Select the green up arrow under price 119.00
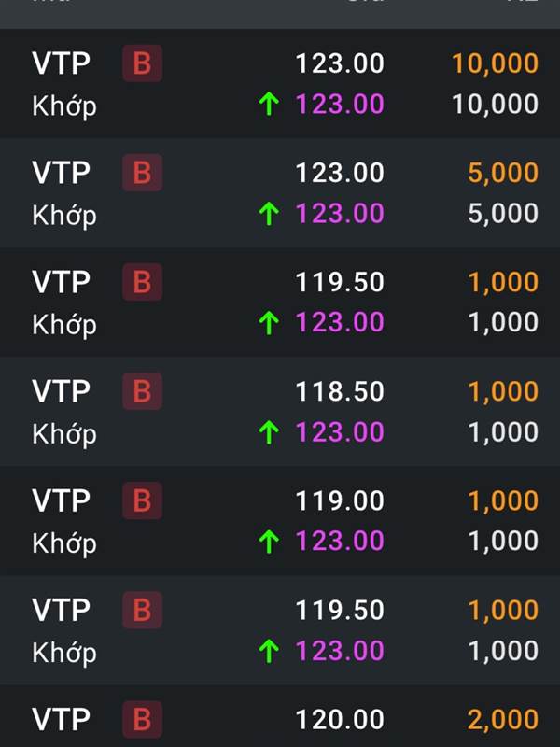This screenshot has width=560, height=747. pos(269,542)
